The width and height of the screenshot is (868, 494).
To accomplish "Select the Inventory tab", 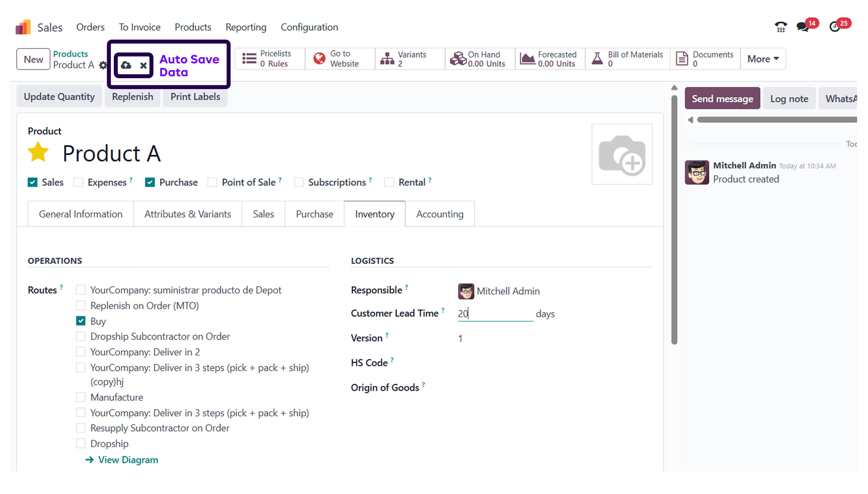I will point(374,214).
